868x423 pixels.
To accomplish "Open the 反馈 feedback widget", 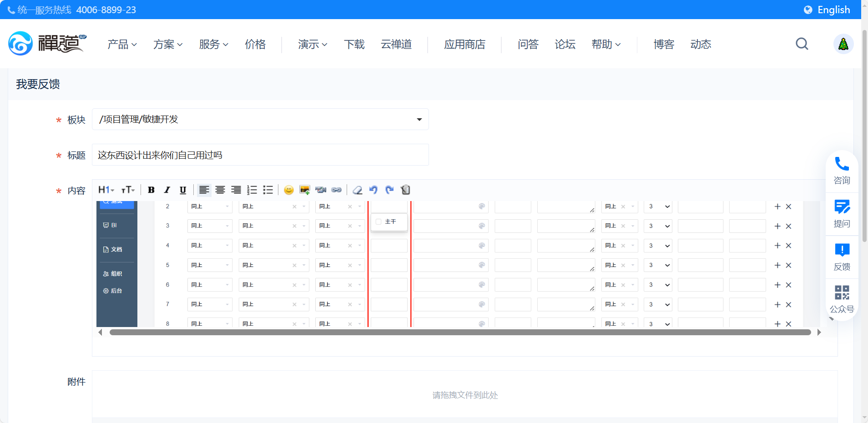I will (842, 257).
